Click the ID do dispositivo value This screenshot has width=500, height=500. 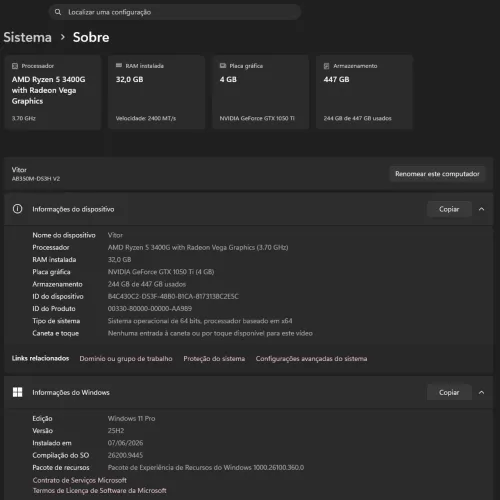[173, 296]
